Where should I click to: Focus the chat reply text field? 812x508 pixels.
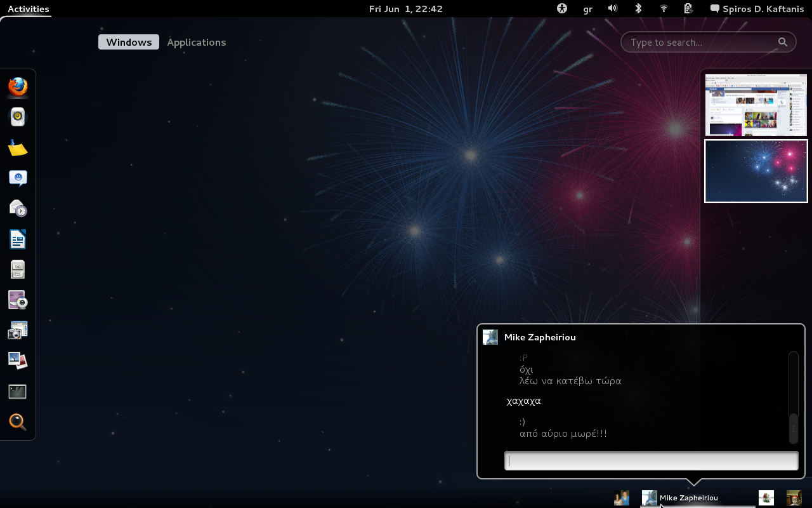tap(651, 461)
